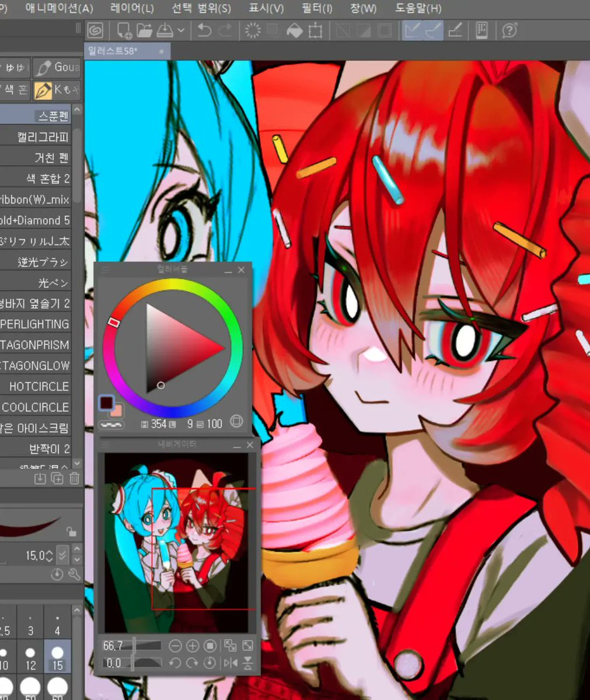Click the Scale/Rotate transform icon
This screenshot has width=590, height=700.
pyautogui.click(x=316, y=30)
